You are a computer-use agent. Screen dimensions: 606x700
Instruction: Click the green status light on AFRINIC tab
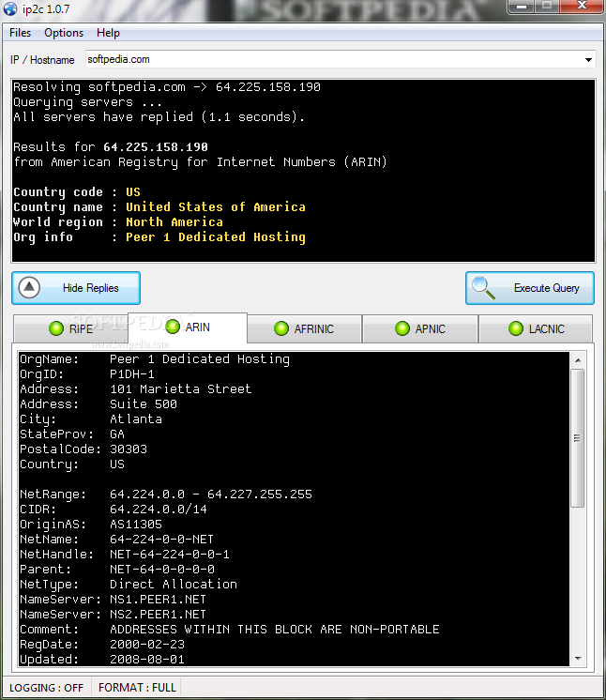tap(281, 328)
